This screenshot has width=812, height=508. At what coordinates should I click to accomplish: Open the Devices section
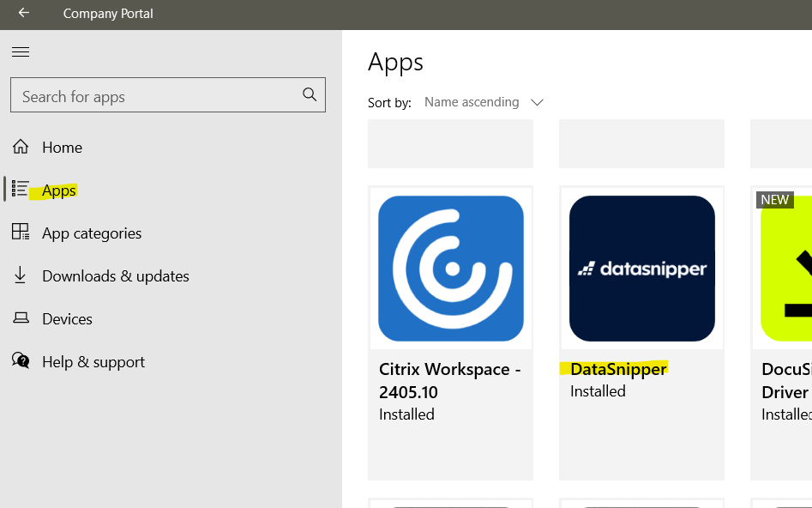coord(68,319)
